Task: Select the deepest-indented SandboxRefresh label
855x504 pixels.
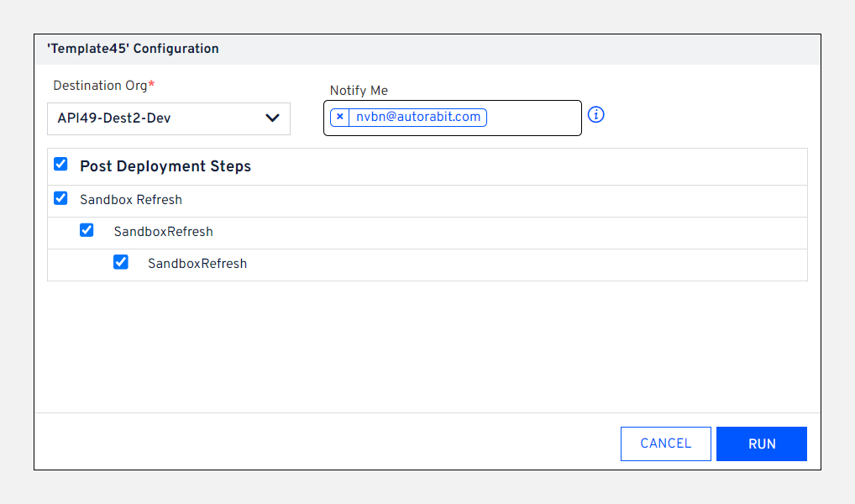Action: [x=197, y=264]
